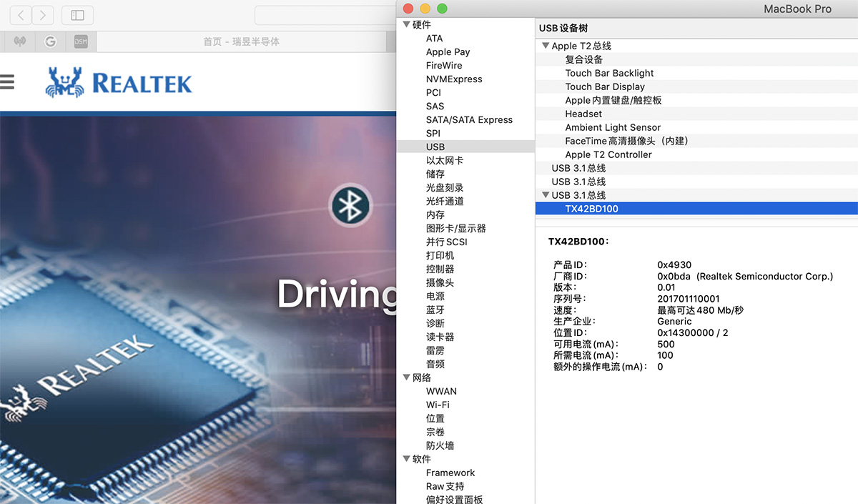Click the Realtek logo on the web page
858x504 pixels.
click(x=119, y=82)
